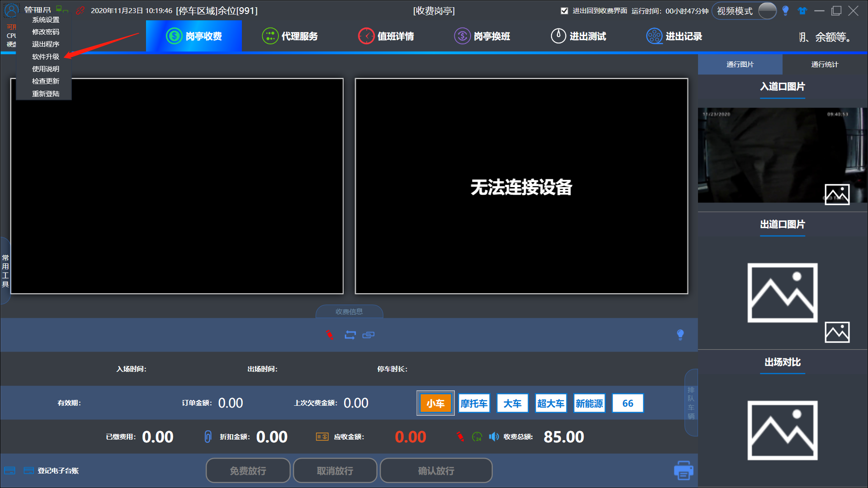Viewport: 868px width, 488px height.
Task: Click the image icon under entrance photo
Action: pyautogui.click(x=837, y=195)
